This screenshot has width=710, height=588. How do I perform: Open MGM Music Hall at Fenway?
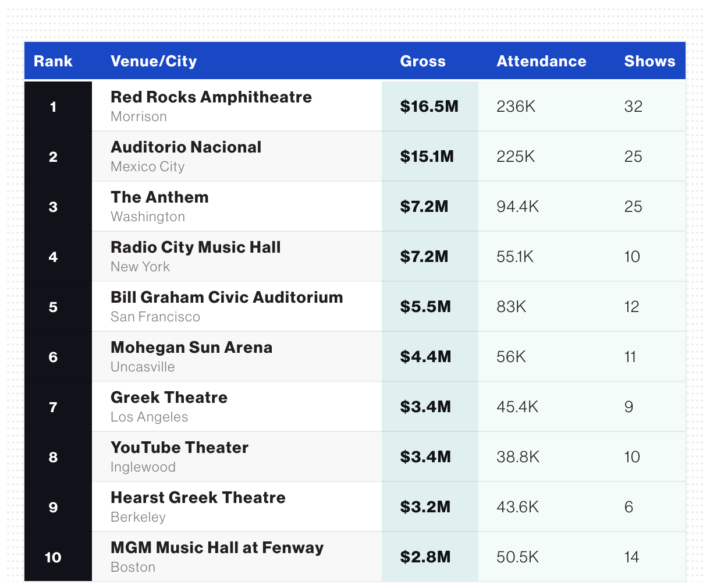point(217,548)
